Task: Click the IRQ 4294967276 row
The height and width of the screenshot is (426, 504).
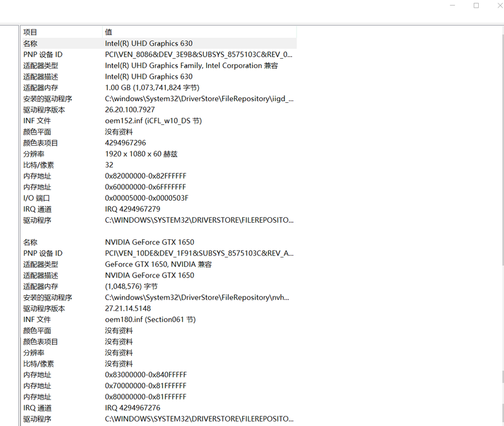Action: tap(132, 408)
